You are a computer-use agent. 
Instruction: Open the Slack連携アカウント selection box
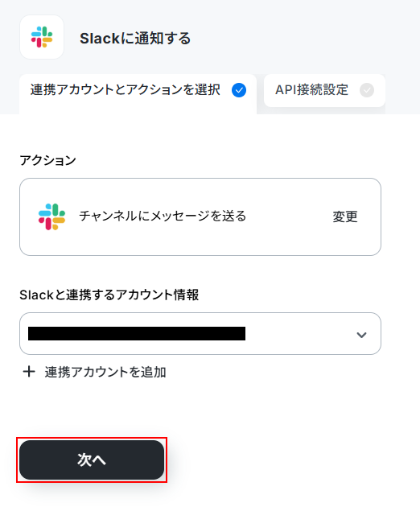[x=200, y=333]
